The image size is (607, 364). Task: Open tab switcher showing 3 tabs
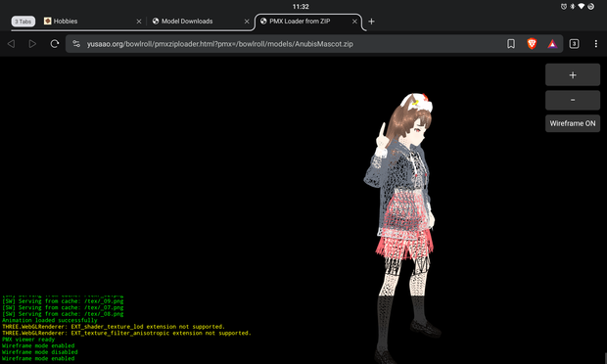point(574,44)
